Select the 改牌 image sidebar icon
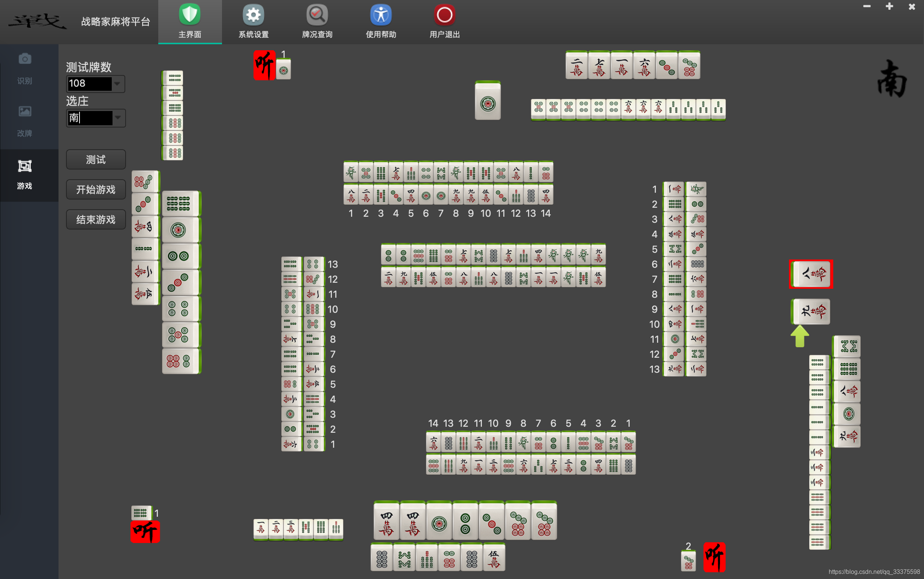Screen dimensions: 924x579 (24, 111)
